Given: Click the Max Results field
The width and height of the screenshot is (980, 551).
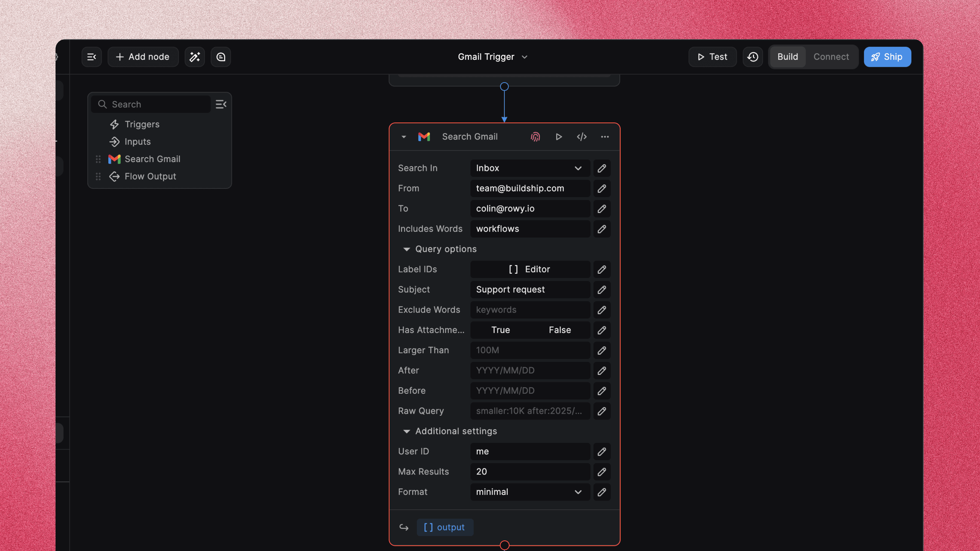Looking at the screenshot, I should click(x=530, y=472).
